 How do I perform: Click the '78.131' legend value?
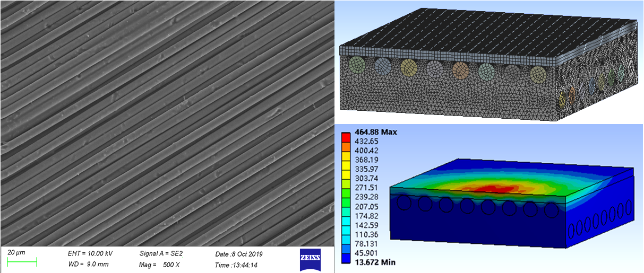[366, 243]
